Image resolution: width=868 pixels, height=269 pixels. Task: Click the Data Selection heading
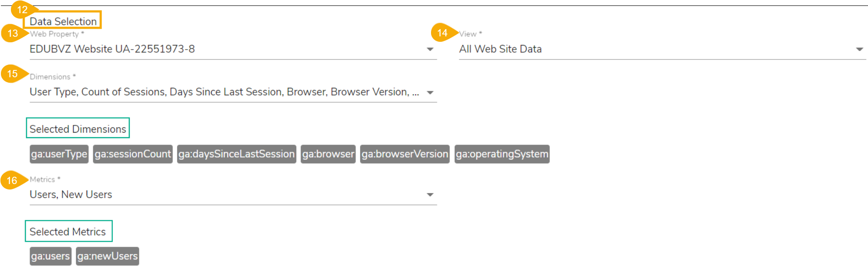pyautogui.click(x=63, y=21)
